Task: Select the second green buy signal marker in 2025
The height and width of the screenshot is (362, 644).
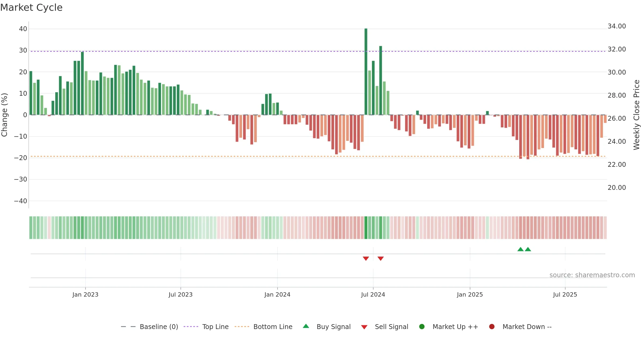Action: tap(528, 249)
